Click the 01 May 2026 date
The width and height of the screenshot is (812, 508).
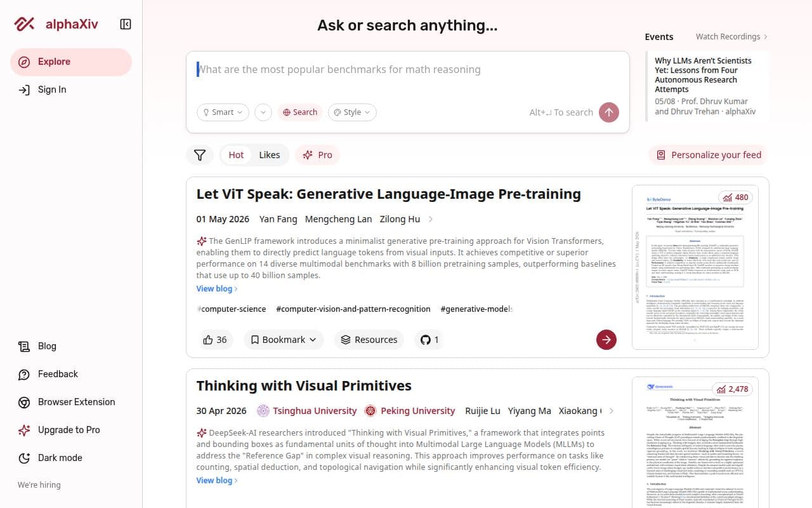[x=223, y=219]
